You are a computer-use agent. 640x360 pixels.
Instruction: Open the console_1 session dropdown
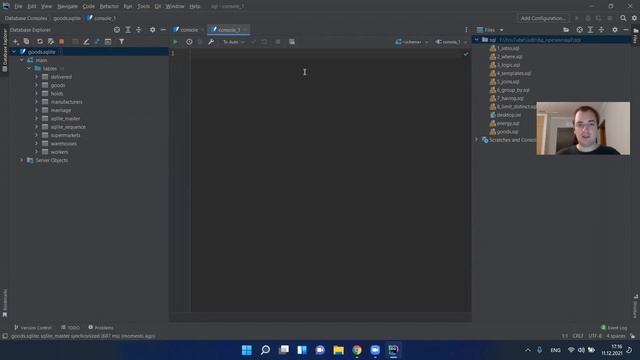451,42
